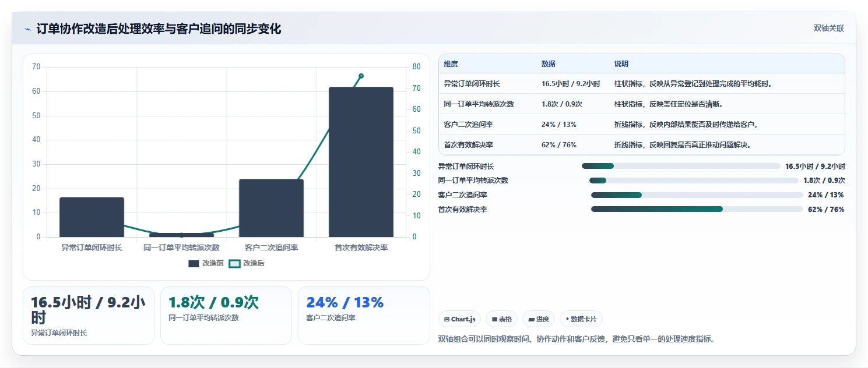This screenshot has width=868, height=368.
Task: Open the green 1.8次 / 0.9次 stat card
Action: pyautogui.click(x=226, y=315)
